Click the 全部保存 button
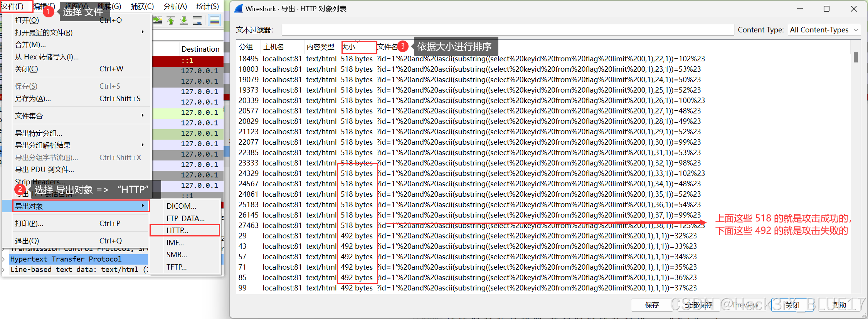This screenshot has width=868, height=319. pos(698,305)
